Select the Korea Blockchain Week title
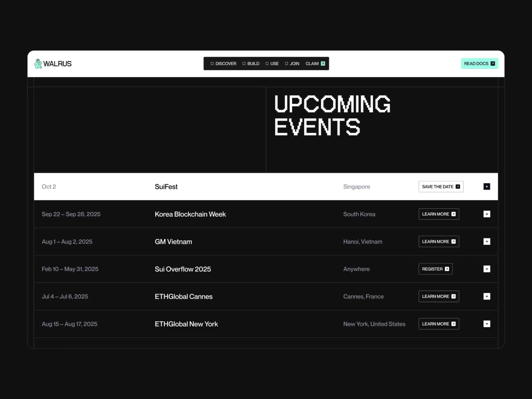 coord(190,214)
